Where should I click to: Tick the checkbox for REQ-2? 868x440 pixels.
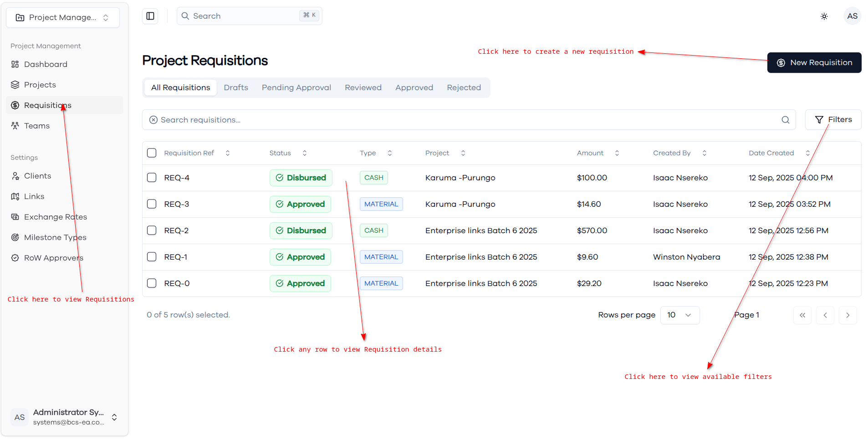click(152, 230)
